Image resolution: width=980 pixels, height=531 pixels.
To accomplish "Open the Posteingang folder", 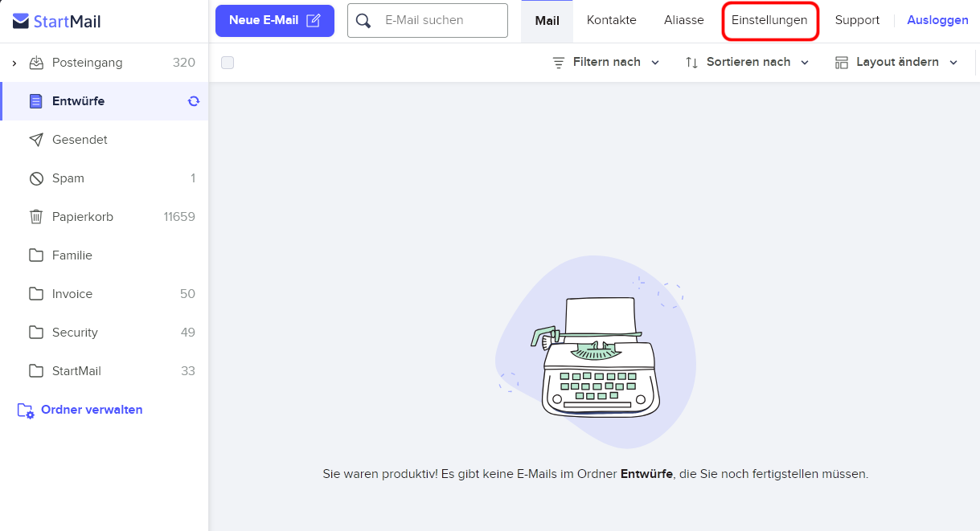I will [105, 63].
